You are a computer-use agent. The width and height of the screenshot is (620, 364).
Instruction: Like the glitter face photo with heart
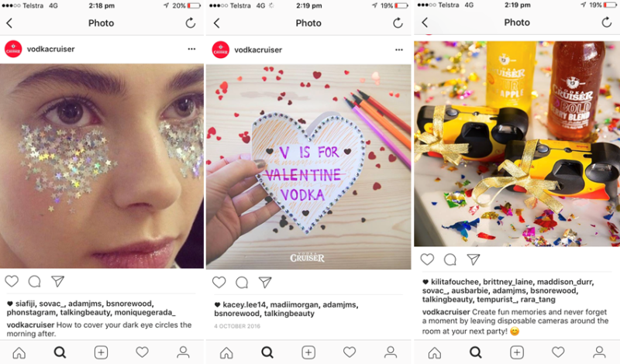tap(12, 281)
